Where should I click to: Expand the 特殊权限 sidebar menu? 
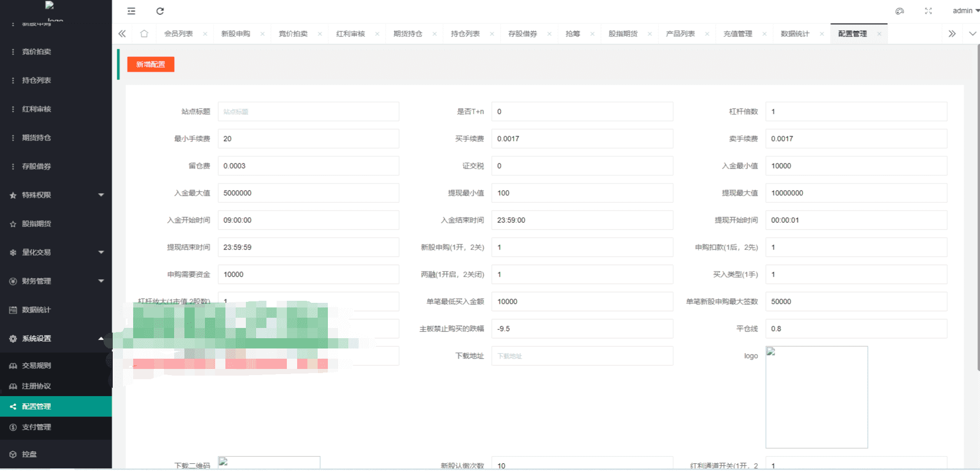pos(56,195)
